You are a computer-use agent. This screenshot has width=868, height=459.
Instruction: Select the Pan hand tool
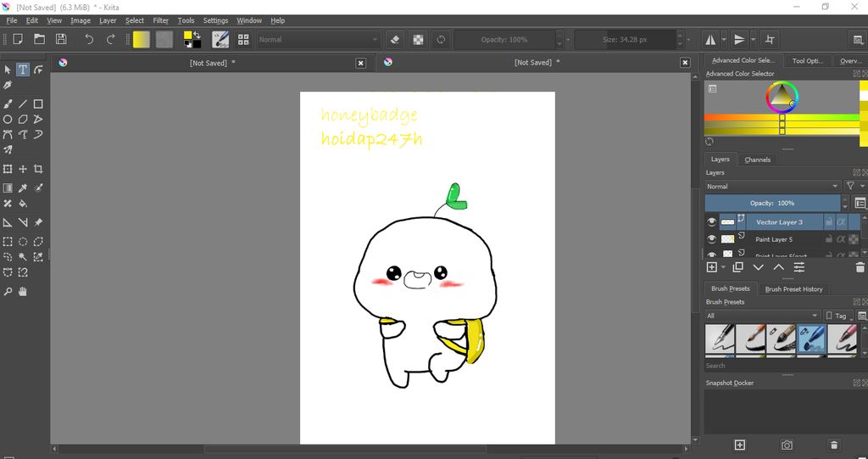pyautogui.click(x=23, y=292)
